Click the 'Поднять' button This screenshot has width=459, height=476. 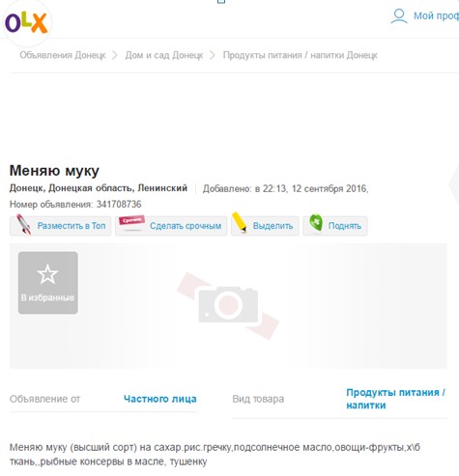(x=335, y=226)
